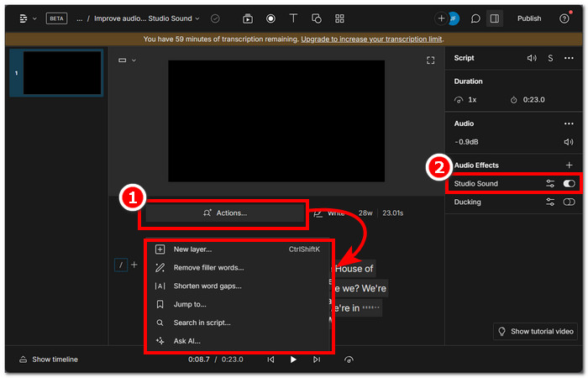Turn off the Studio Sound toggle
This screenshot has height=378, width=588.
pyautogui.click(x=569, y=183)
